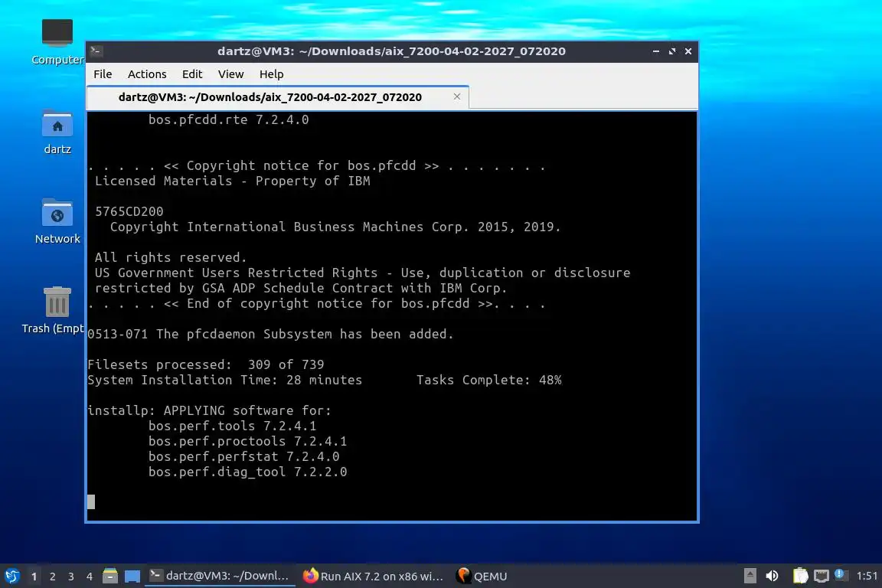This screenshot has width=882, height=588.
Task: Open the View menu
Action: [x=230, y=74]
